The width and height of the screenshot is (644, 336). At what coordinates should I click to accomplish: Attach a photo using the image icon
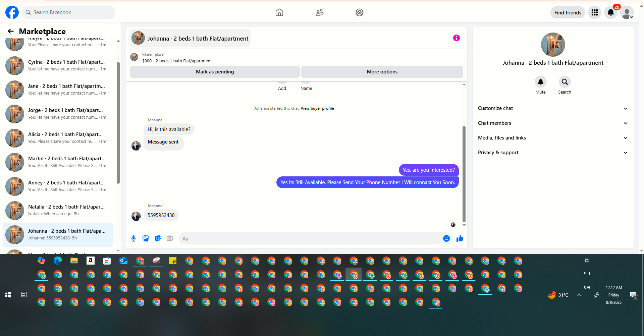tap(146, 238)
